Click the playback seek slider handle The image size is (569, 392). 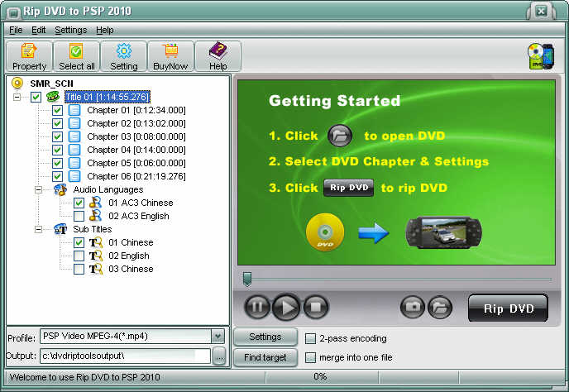pyautogui.click(x=246, y=279)
